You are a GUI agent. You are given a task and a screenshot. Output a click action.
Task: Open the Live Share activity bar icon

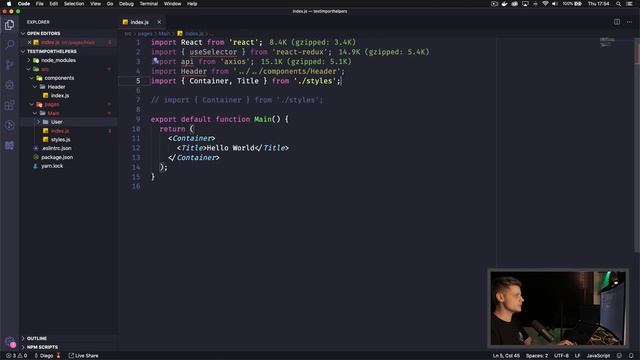(9, 125)
